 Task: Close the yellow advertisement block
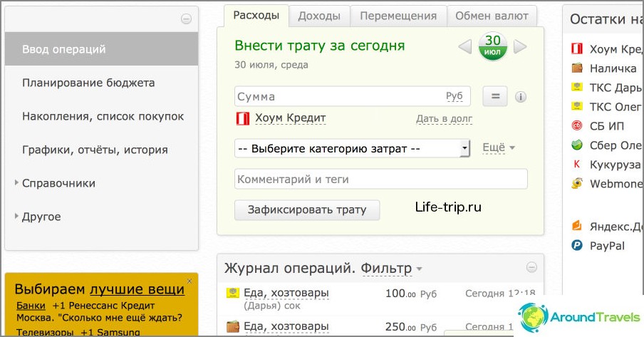click(189, 281)
